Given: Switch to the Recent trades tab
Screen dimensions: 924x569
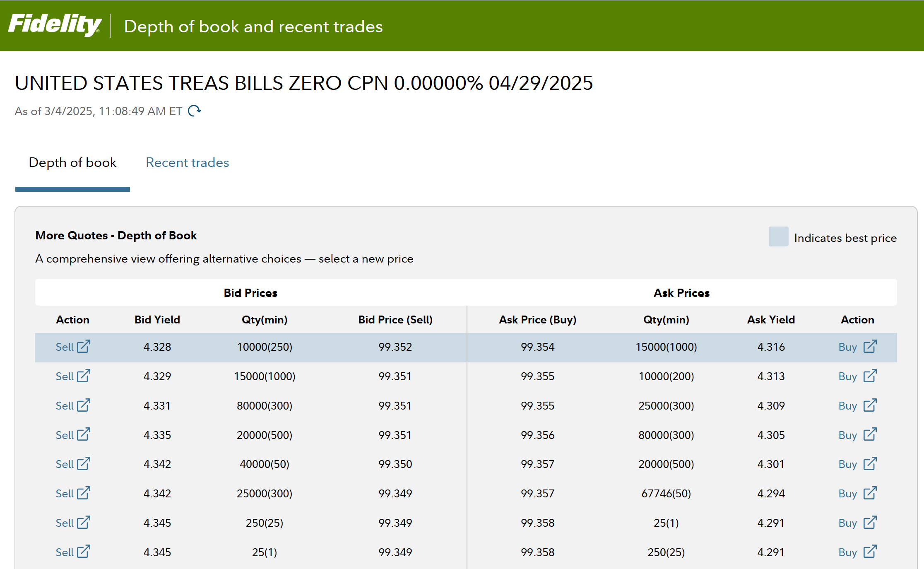Looking at the screenshot, I should 187,162.
